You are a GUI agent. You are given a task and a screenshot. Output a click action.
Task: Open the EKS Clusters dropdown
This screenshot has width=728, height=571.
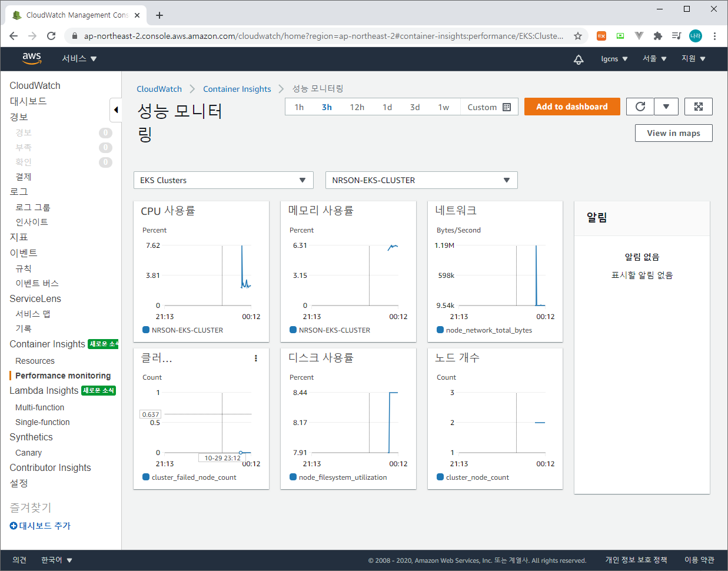point(224,180)
